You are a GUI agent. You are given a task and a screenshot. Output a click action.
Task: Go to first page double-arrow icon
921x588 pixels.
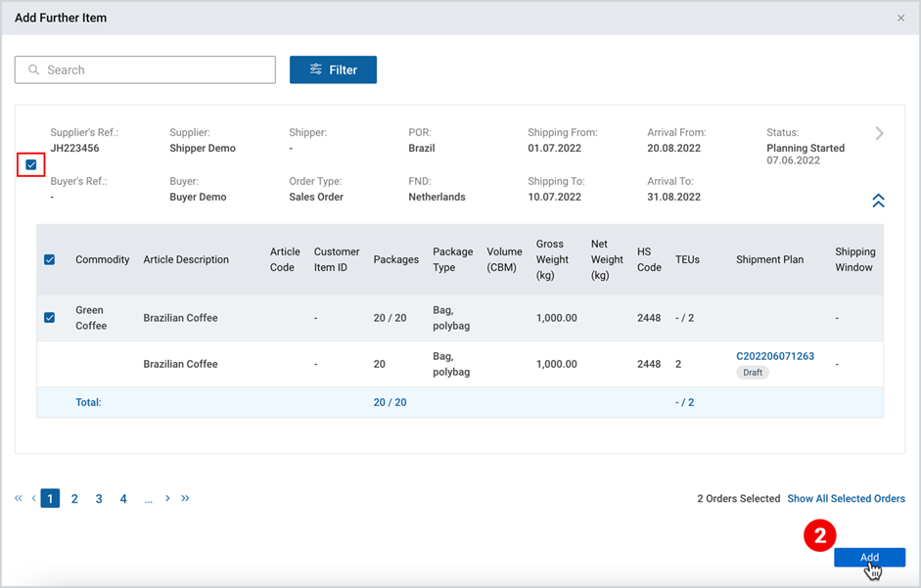pos(19,498)
